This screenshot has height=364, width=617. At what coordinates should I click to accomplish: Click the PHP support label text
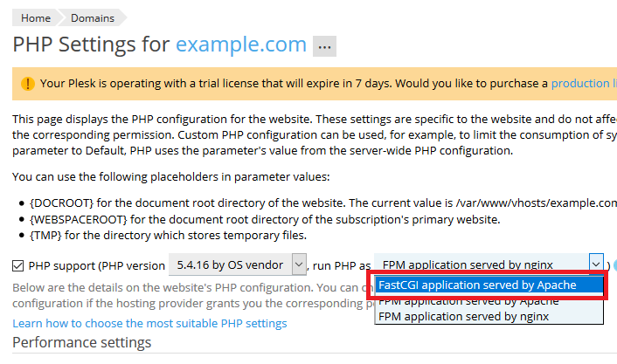pos(96,265)
